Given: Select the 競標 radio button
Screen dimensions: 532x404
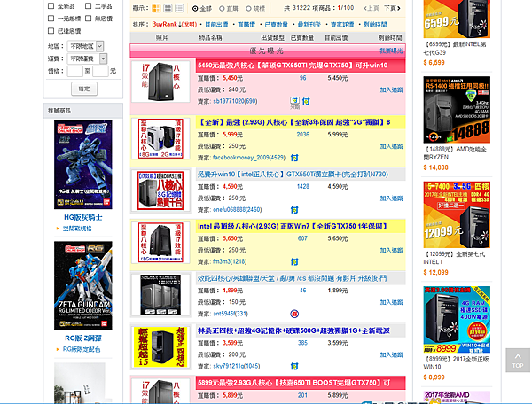Looking at the screenshot, I should (x=248, y=9).
